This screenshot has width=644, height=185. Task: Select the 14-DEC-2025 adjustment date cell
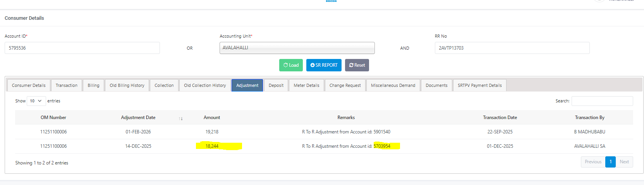[138, 146]
